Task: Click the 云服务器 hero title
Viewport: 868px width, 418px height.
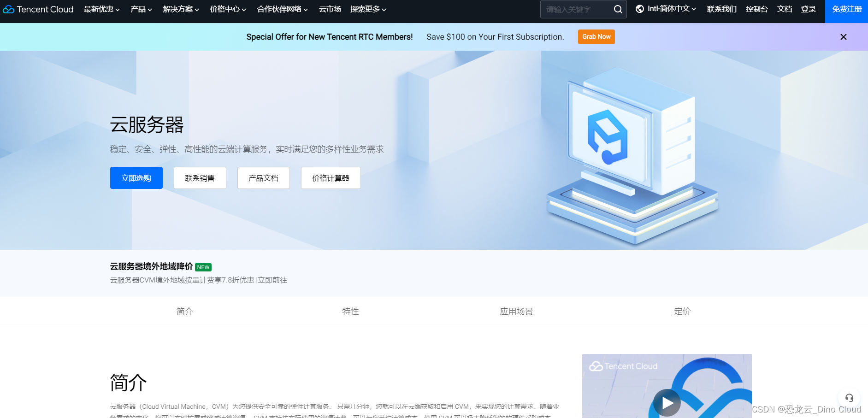Action: tap(147, 125)
